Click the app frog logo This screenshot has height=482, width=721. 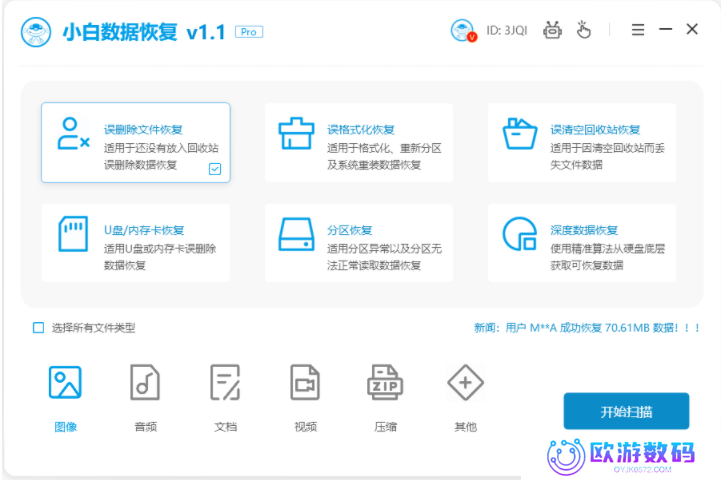click(36, 32)
